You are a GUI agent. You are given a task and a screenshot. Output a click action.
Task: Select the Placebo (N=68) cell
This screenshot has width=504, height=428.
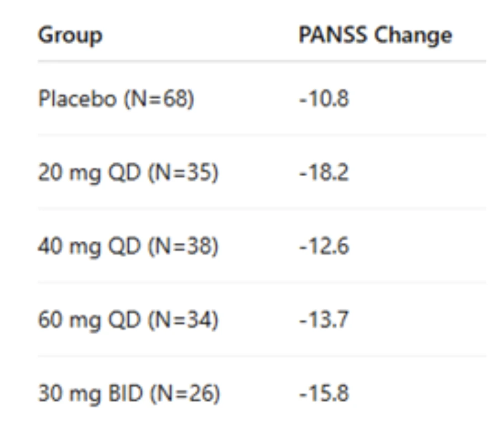116,98
